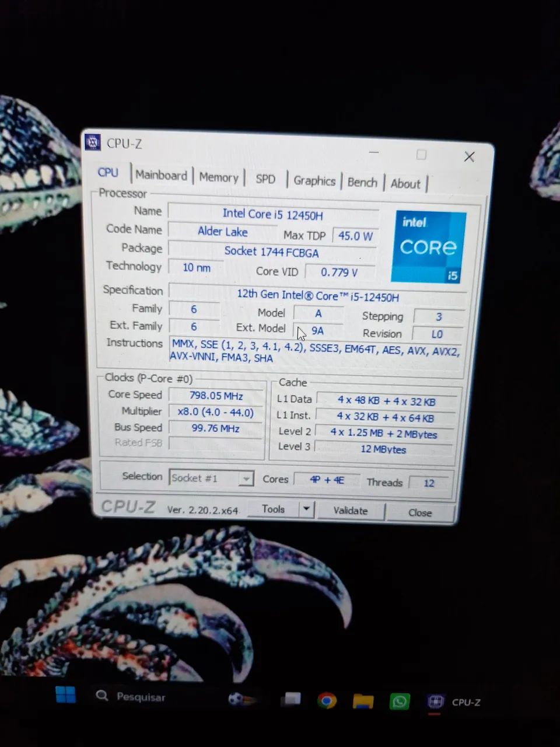The height and width of the screenshot is (747, 560).
Task: Click the Multiplier value x8.0 (4.0 - 44.0)
Action: point(216,412)
